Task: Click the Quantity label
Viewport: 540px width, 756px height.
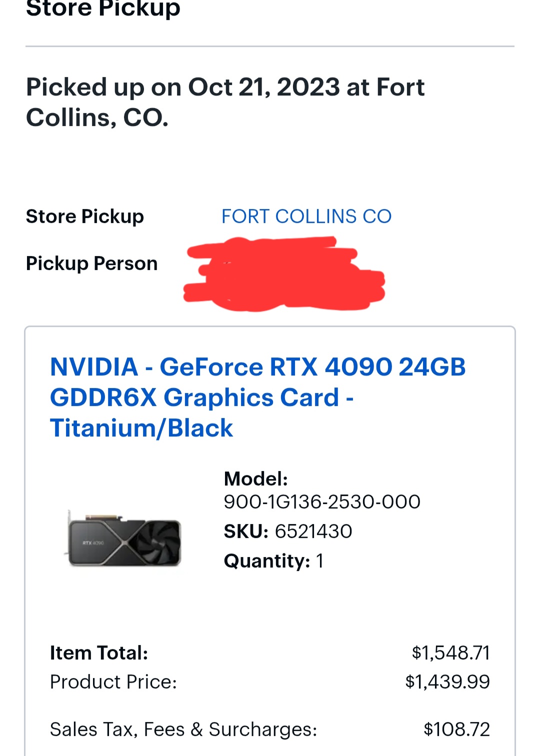Action: coord(266,561)
